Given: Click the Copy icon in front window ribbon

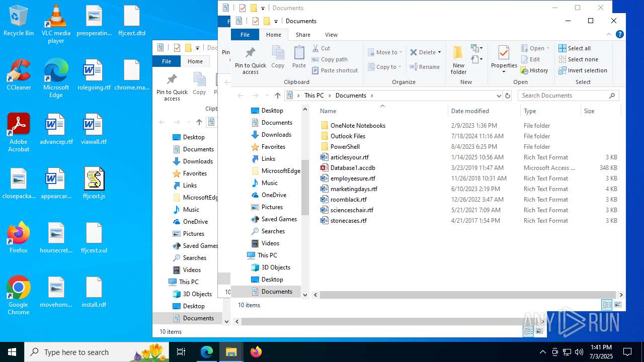Looking at the screenshot, I should click(x=278, y=57).
